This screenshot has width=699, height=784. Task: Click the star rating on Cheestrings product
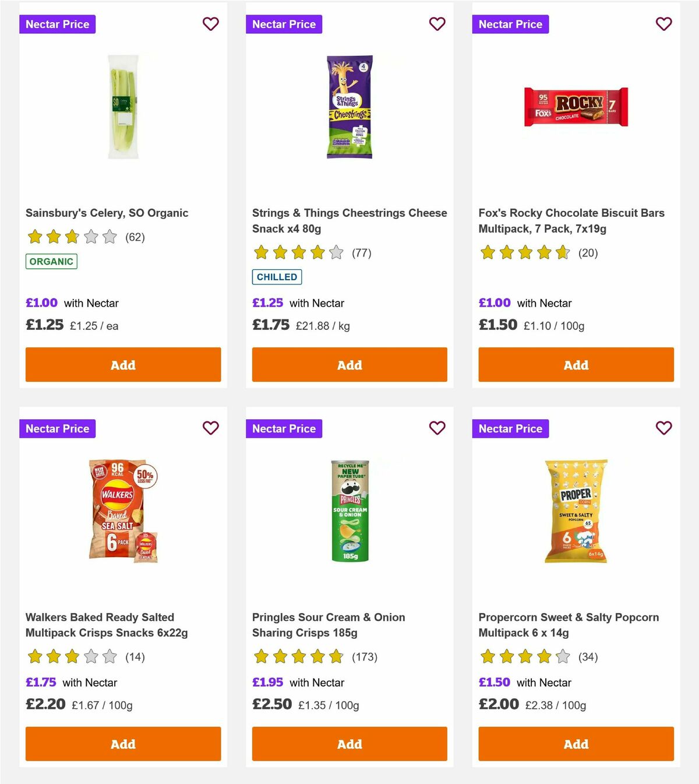(x=297, y=252)
